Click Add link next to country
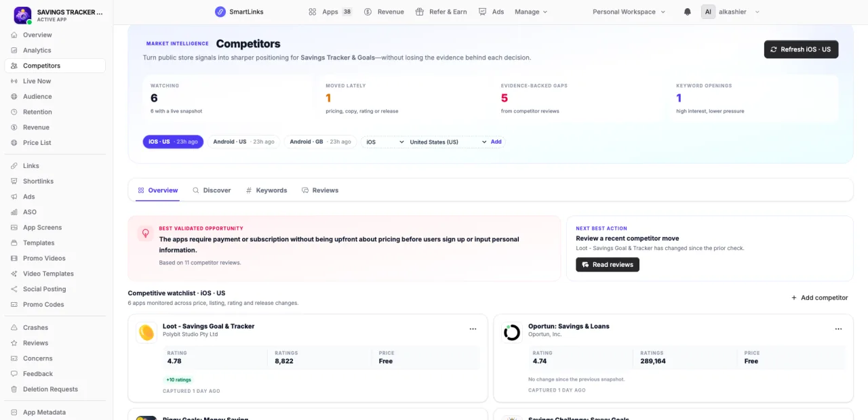Image resolution: width=868 pixels, height=420 pixels. 496,142
